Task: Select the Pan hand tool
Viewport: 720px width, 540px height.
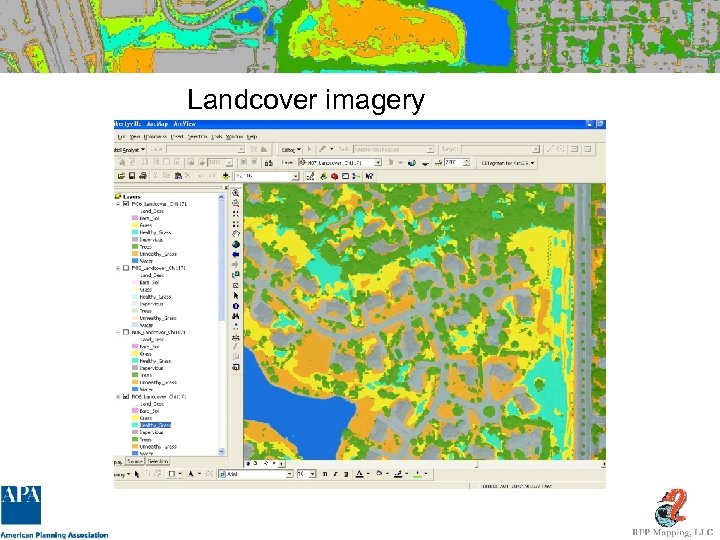Action: click(236, 234)
